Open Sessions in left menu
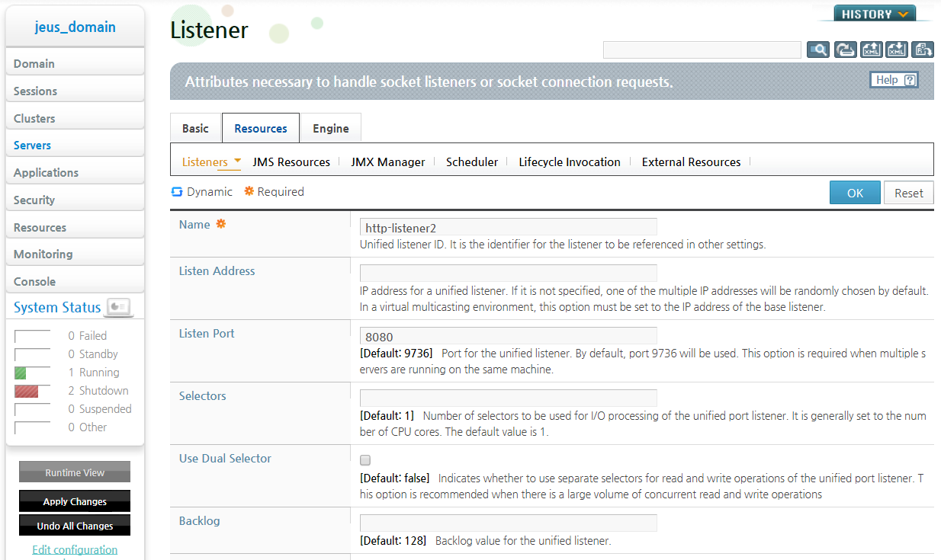This screenshot has width=941, height=560. pos(75,91)
